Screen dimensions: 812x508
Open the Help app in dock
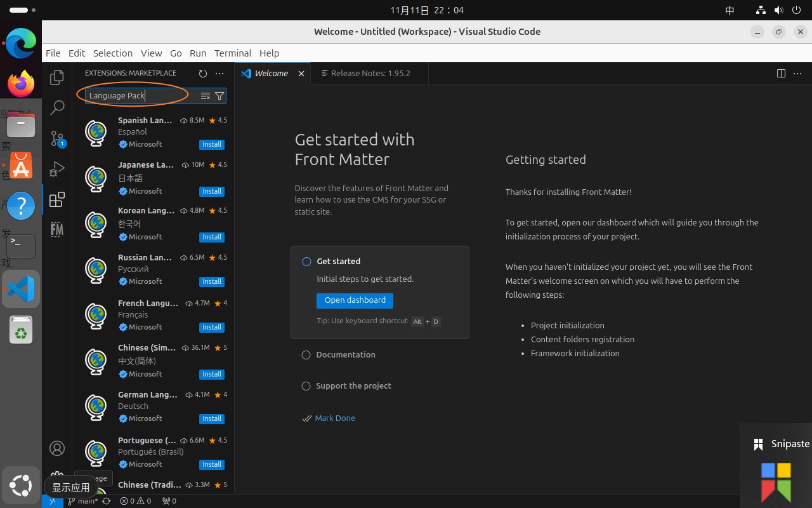(x=20, y=206)
